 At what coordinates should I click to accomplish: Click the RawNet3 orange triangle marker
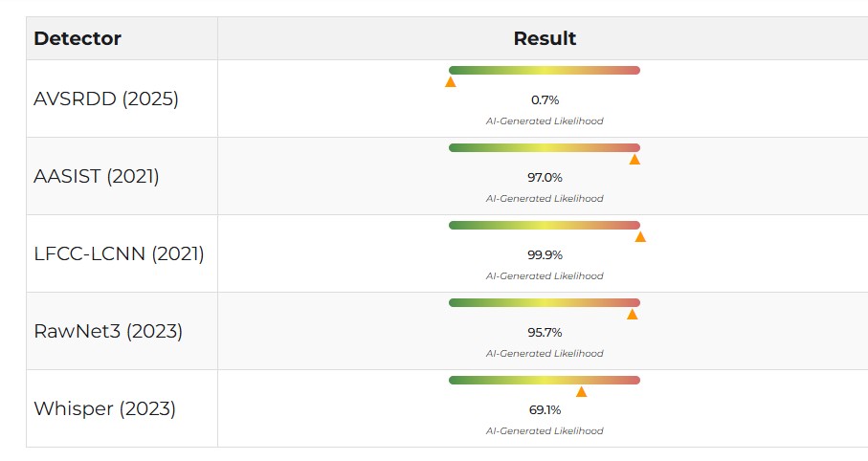coord(632,315)
